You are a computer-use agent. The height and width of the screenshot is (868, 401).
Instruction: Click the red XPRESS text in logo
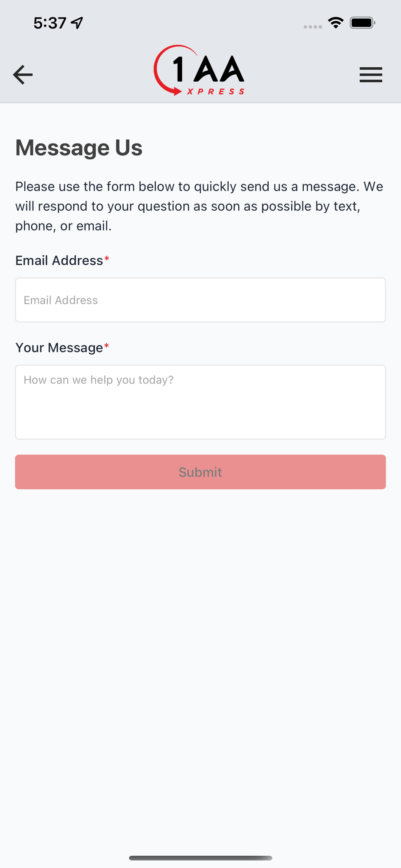216,91
